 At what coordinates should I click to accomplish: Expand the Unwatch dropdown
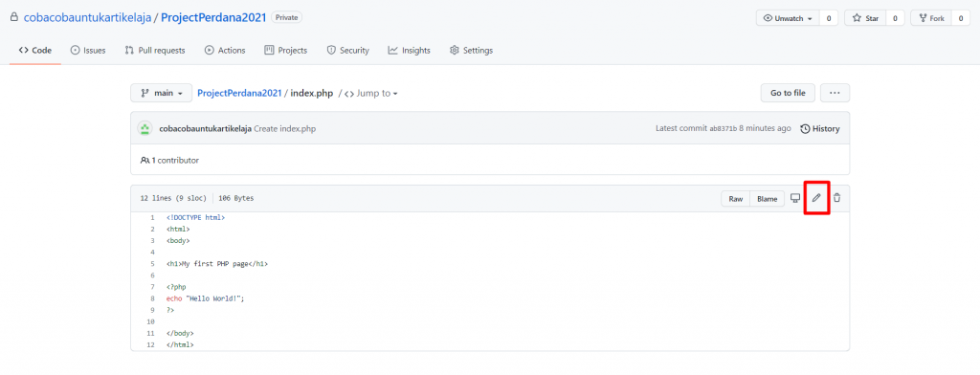coord(788,18)
